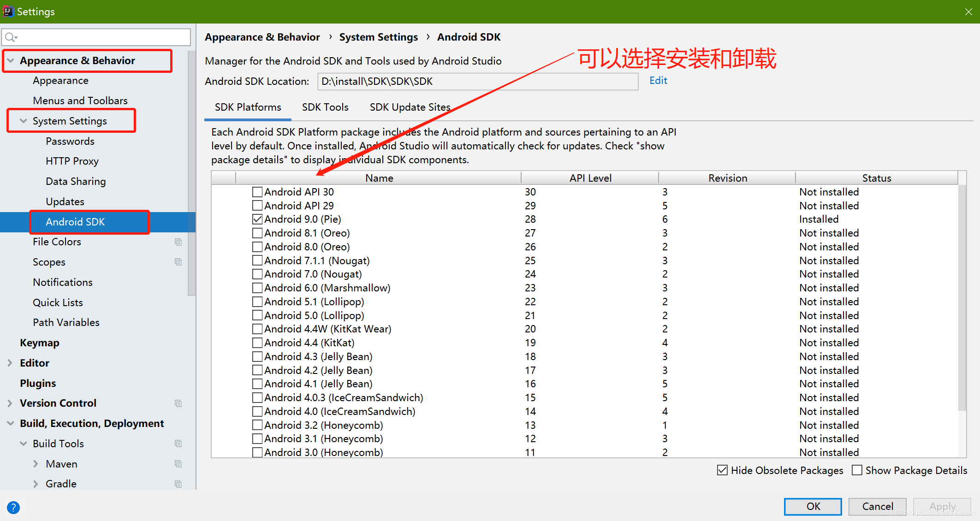Image resolution: width=980 pixels, height=521 pixels.
Task: Open the SDK Update Sites tab
Action: [410, 107]
